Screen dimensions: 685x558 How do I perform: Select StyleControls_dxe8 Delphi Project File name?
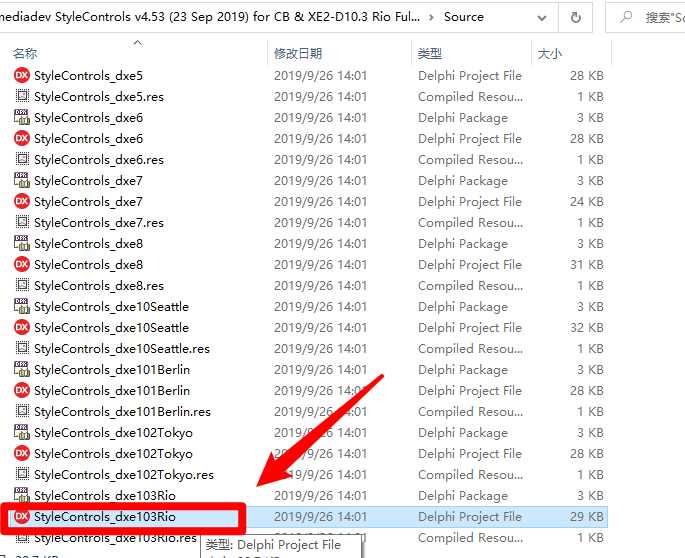click(x=88, y=264)
